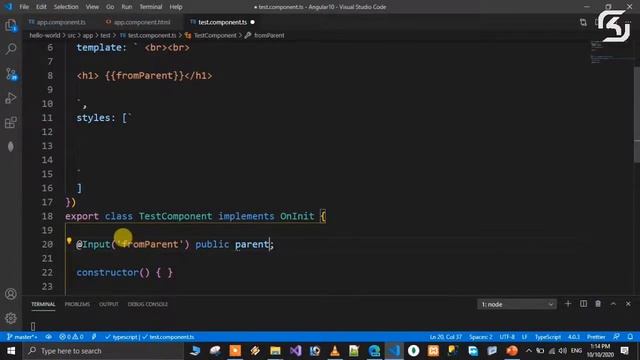Viewport: 640px width, 360px height.
Task: Switch to PROBLEMS panel tab
Action: click(x=77, y=304)
